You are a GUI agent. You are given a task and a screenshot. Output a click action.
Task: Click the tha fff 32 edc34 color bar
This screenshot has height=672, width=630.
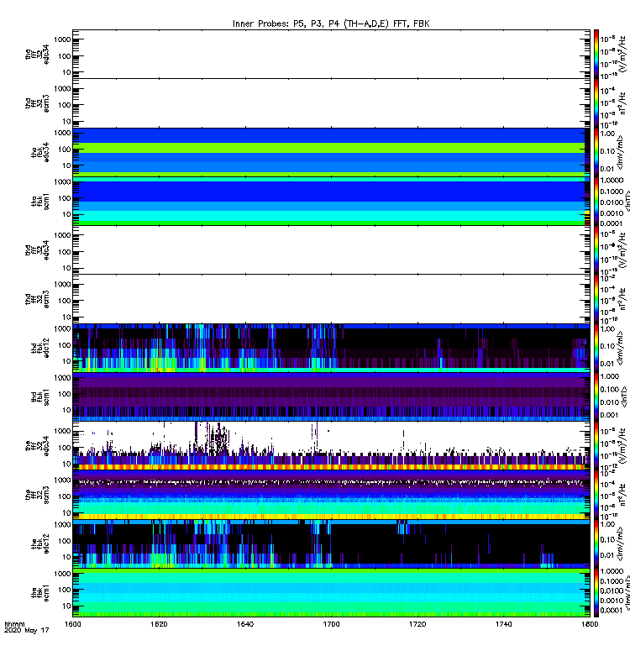596,54
